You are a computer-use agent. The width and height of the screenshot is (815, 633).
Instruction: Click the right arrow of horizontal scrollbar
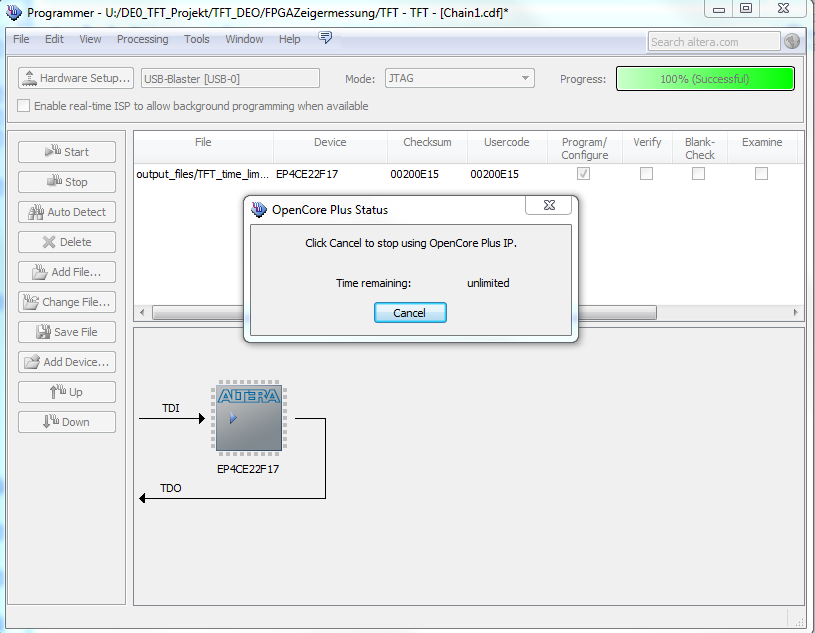point(795,312)
